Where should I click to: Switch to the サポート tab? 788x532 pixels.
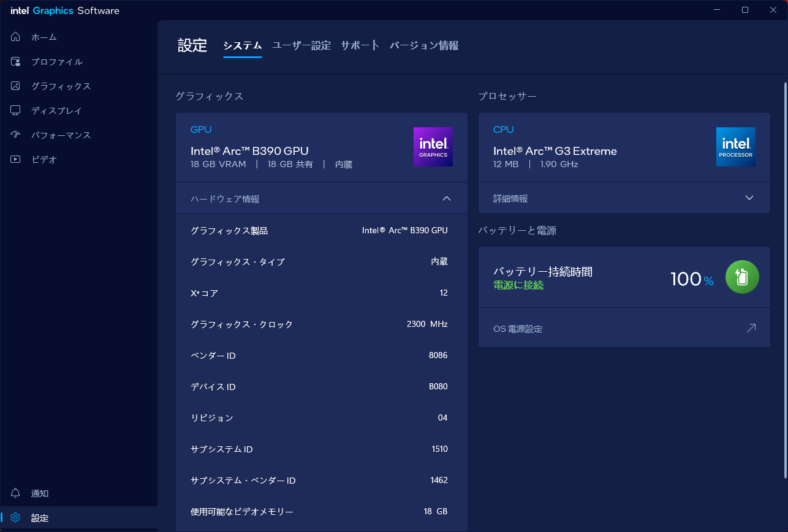click(360, 45)
